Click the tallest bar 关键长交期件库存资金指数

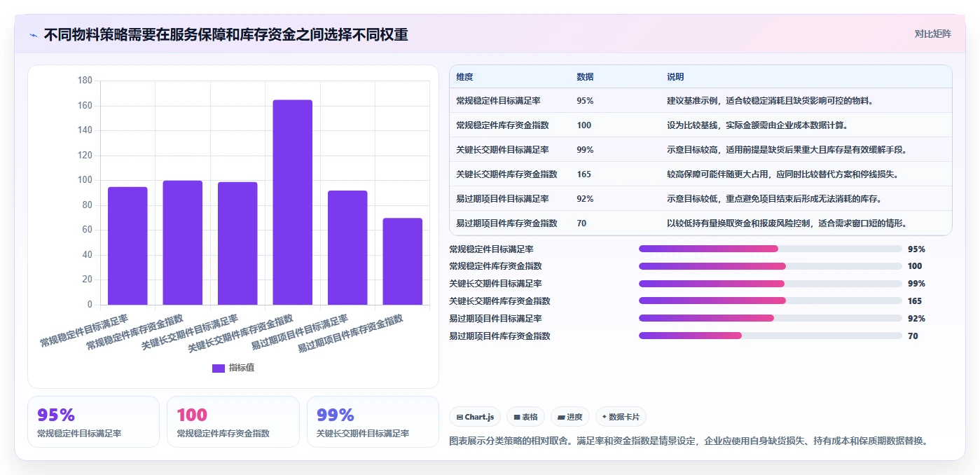click(x=292, y=202)
